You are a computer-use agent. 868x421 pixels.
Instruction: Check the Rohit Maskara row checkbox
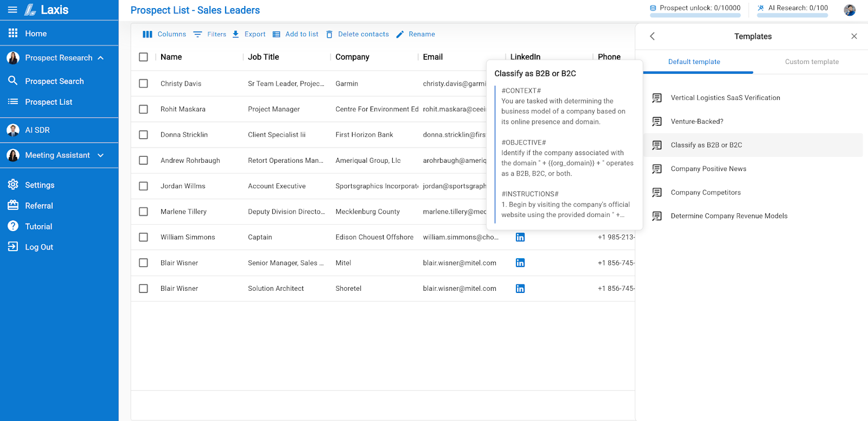(143, 109)
